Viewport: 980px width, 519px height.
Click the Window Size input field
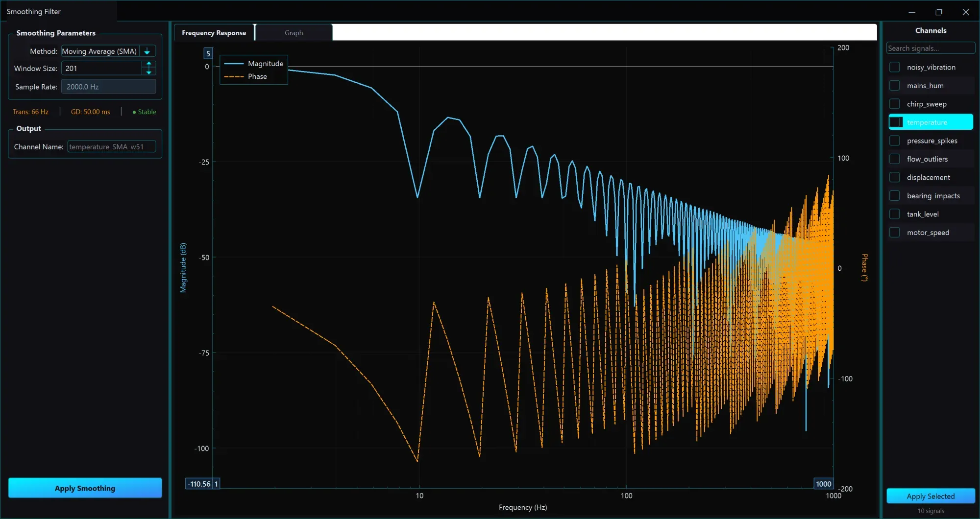[x=102, y=69]
